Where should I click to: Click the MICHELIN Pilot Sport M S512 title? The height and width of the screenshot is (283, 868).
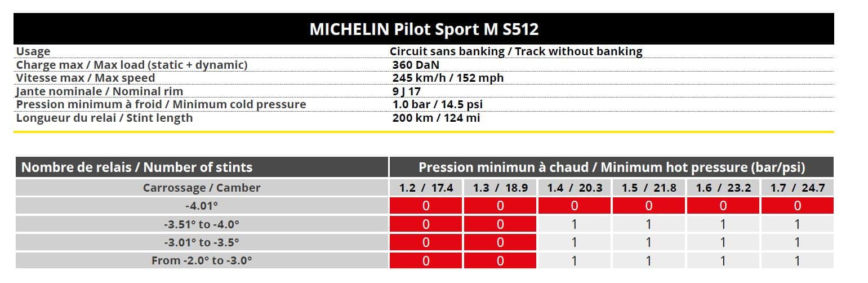[x=424, y=29]
